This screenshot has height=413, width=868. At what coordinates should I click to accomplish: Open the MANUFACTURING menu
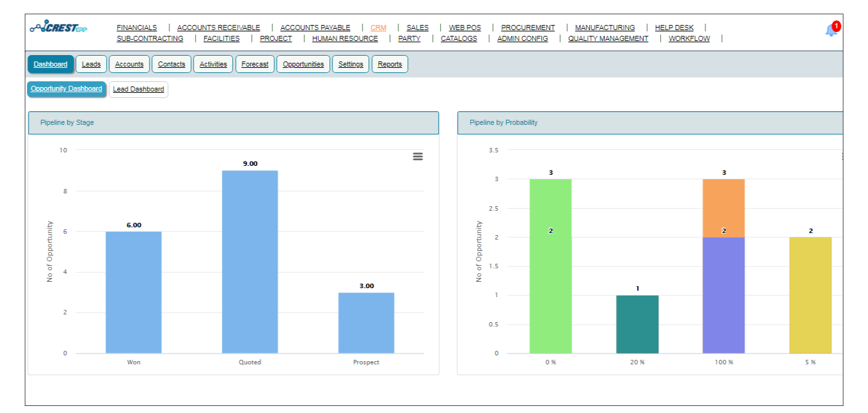point(604,28)
